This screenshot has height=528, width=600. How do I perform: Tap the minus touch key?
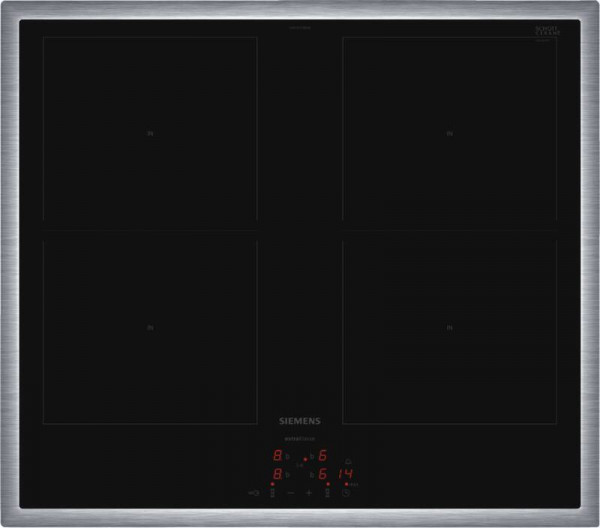click(290, 493)
